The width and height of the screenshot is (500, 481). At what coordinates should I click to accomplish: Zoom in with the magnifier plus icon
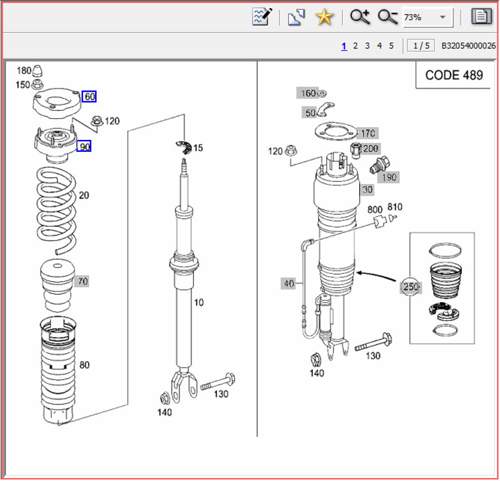pyautogui.click(x=359, y=17)
